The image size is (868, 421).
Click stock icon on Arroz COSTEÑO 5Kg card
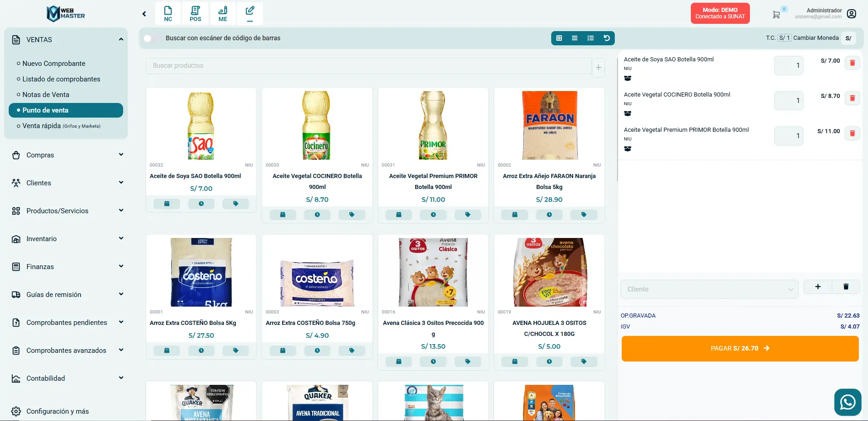tap(167, 351)
